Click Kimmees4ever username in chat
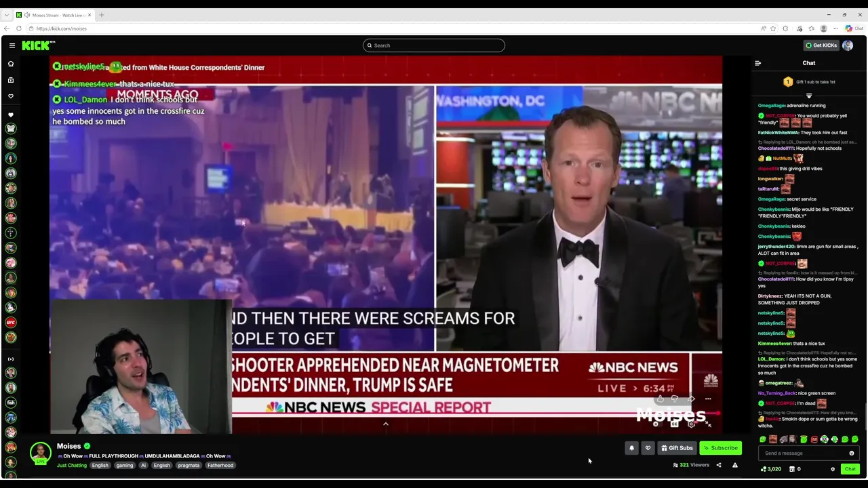Image resolution: width=868 pixels, height=488 pixels. (x=775, y=344)
